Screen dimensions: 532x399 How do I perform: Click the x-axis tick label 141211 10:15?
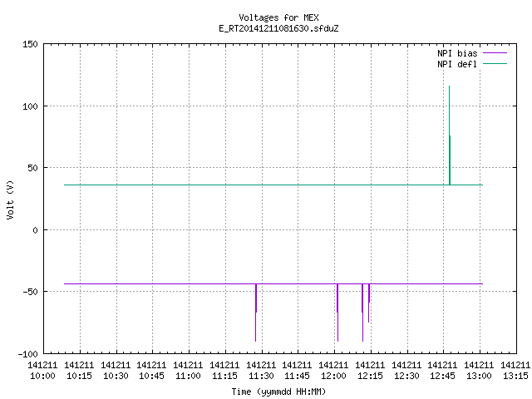pos(79,371)
